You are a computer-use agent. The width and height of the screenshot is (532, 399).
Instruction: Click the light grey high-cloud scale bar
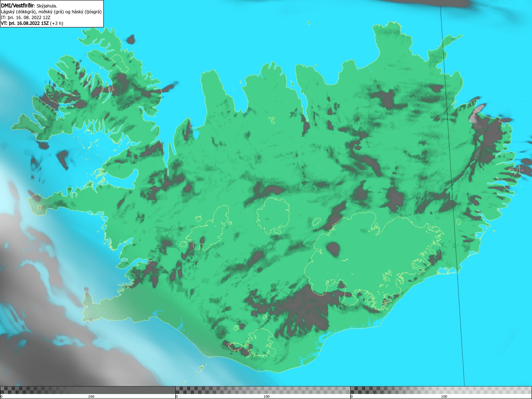(441, 390)
